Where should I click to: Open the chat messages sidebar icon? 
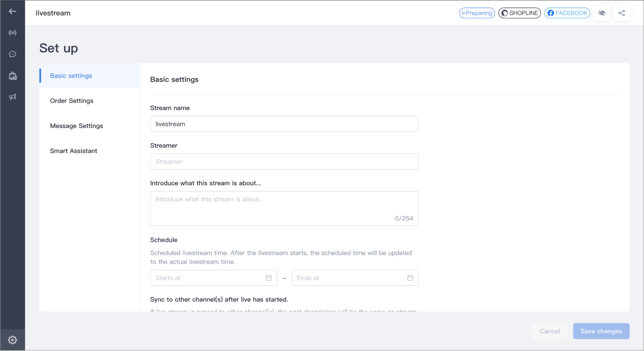point(12,54)
